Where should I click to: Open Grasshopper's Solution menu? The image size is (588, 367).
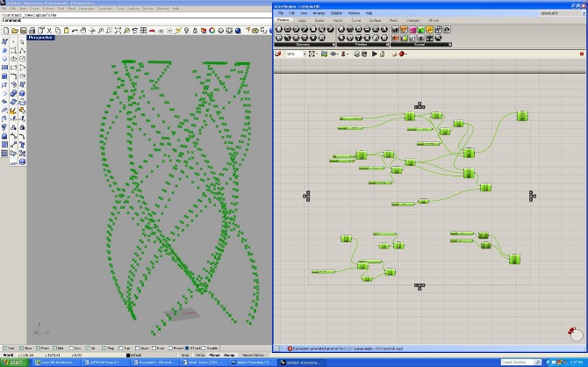336,13
